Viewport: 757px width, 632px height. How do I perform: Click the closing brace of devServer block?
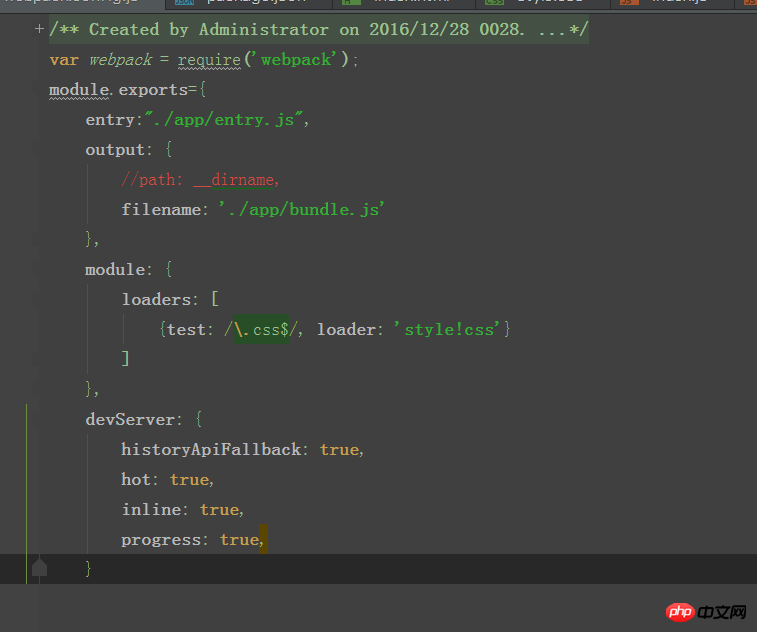(88, 569)
